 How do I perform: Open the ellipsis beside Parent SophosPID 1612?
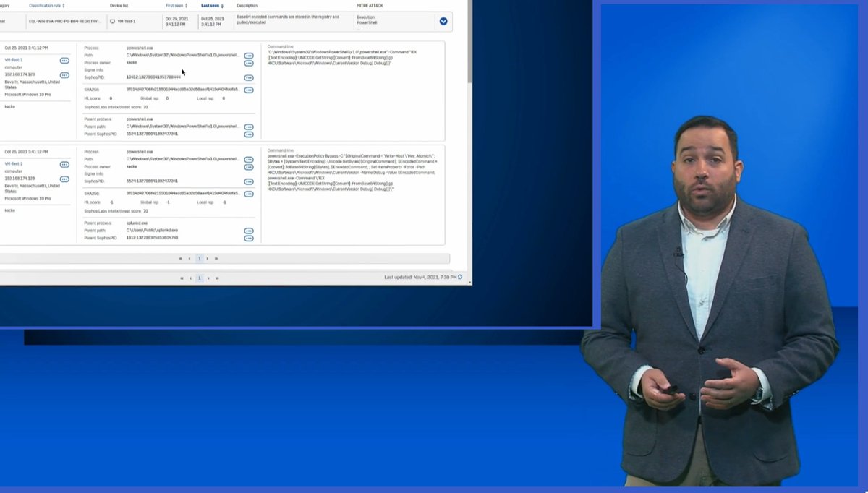[249, 238]
